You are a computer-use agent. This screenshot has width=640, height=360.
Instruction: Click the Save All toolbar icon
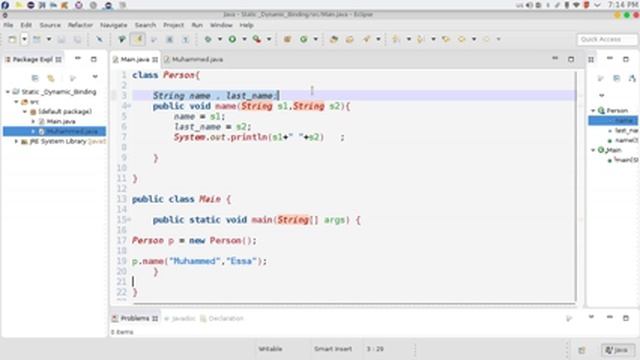[x=77, y=39]
